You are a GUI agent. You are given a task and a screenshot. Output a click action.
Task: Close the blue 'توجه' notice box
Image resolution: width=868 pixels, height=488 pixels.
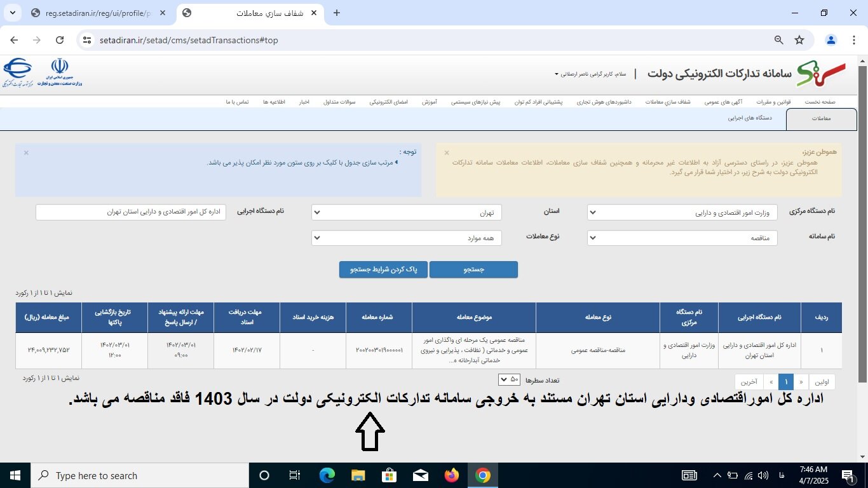pyautogui.click(x=26, y=152)
